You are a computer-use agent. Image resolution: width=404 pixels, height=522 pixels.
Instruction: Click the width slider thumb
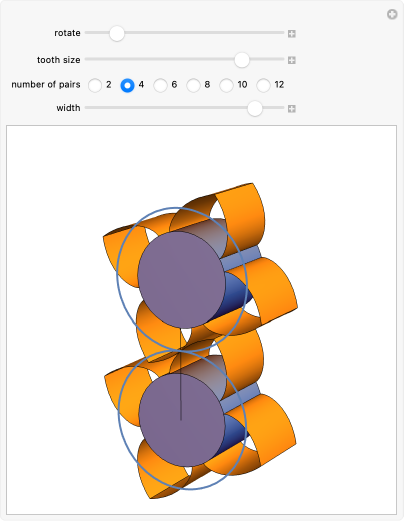pyautogui.click(x=255, y=108)
